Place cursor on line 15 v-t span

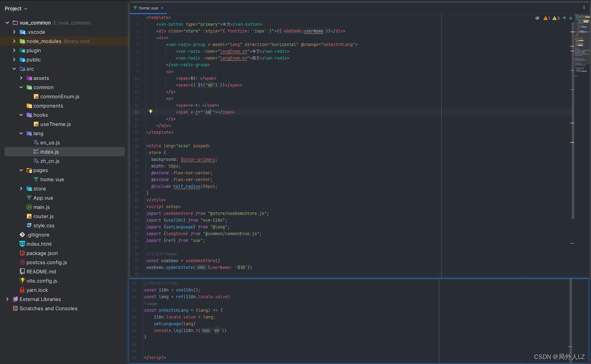[205, 112]
